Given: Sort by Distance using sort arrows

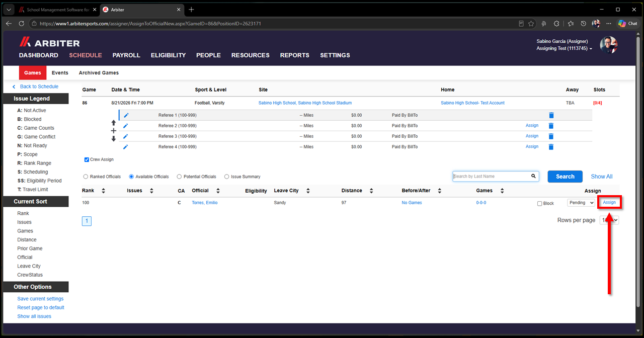Looking at the screenshot, I should pos(371,191).
